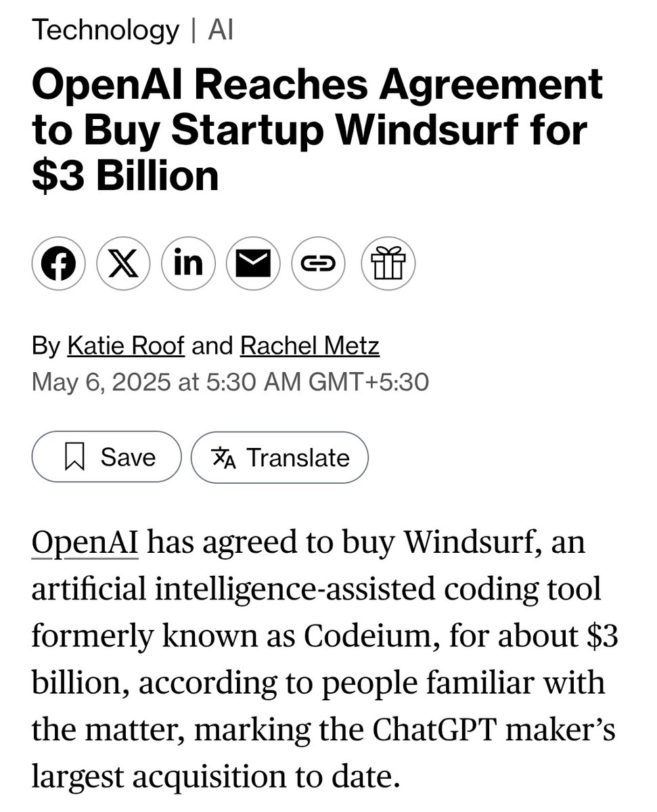
Task: Share the article on LinkedIn
Action: (188, 263)
